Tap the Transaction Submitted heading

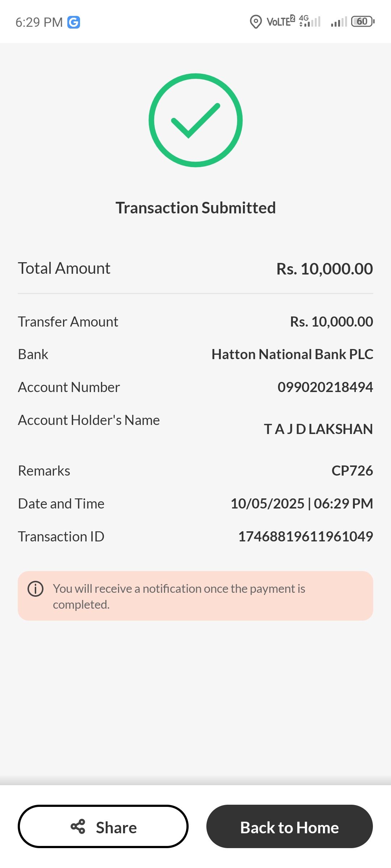tap(195, 208)
